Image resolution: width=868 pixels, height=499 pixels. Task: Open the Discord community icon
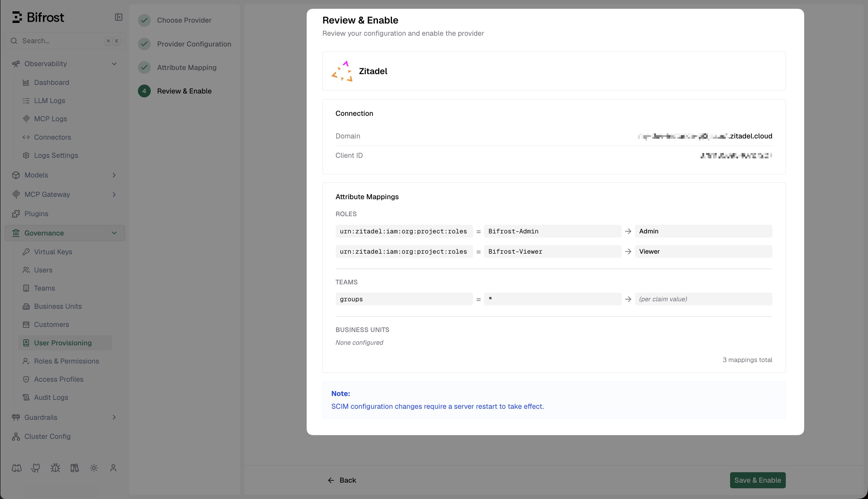click(16, 468)
